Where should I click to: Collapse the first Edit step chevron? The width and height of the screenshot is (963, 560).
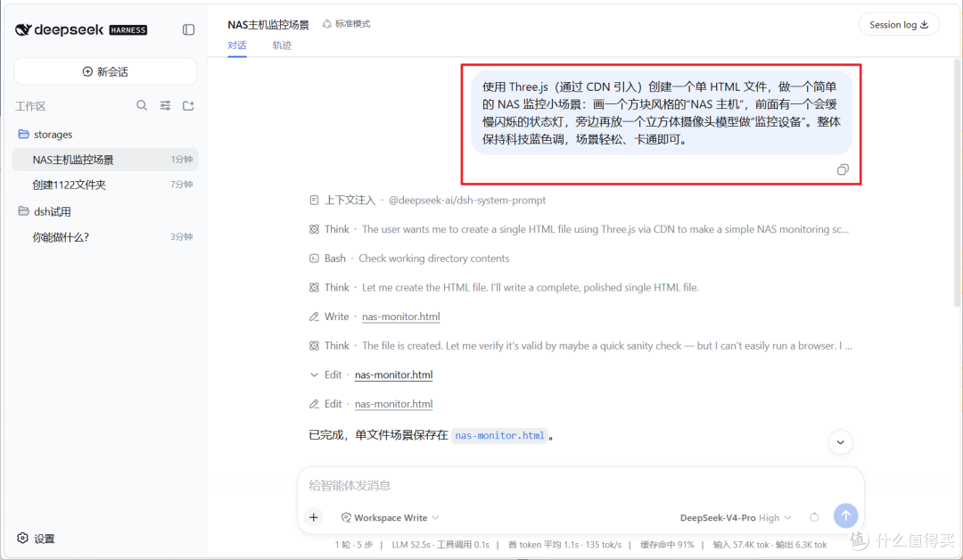pyautogui.click(x=314, y=375)
